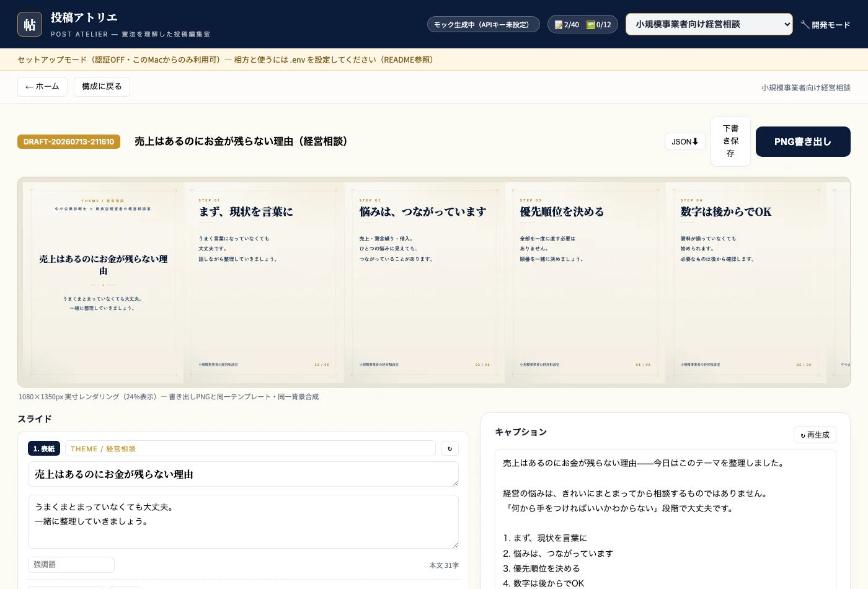The height and width of the screenshot is (589, 868).
Task: Click the 強調語 input field
Action: (x=71, y=565)
